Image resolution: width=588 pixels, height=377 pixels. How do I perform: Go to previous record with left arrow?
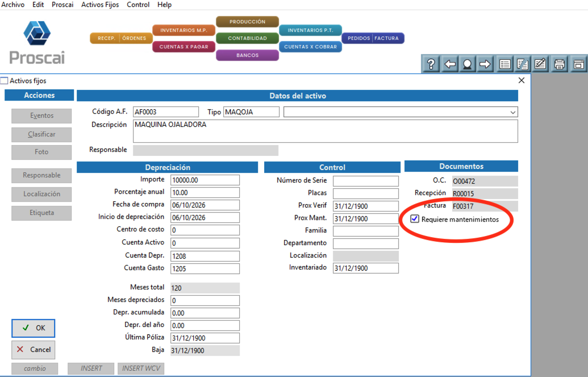(449, 64)
